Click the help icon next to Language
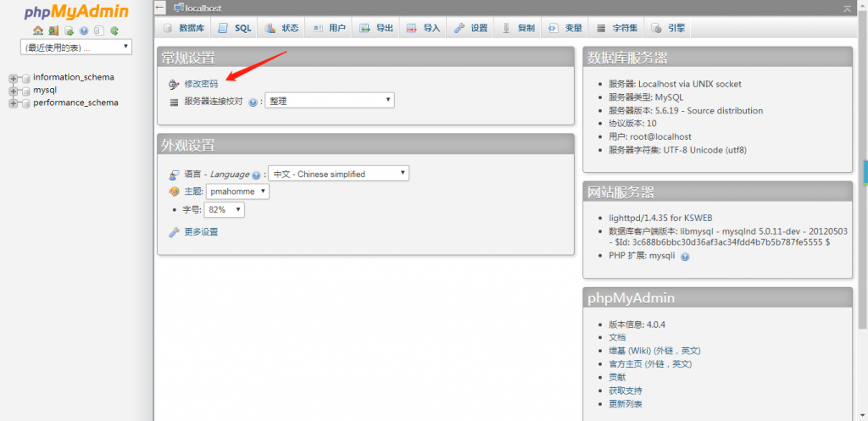This screenshot has width=868, height=421. click(x=256, y=174)
